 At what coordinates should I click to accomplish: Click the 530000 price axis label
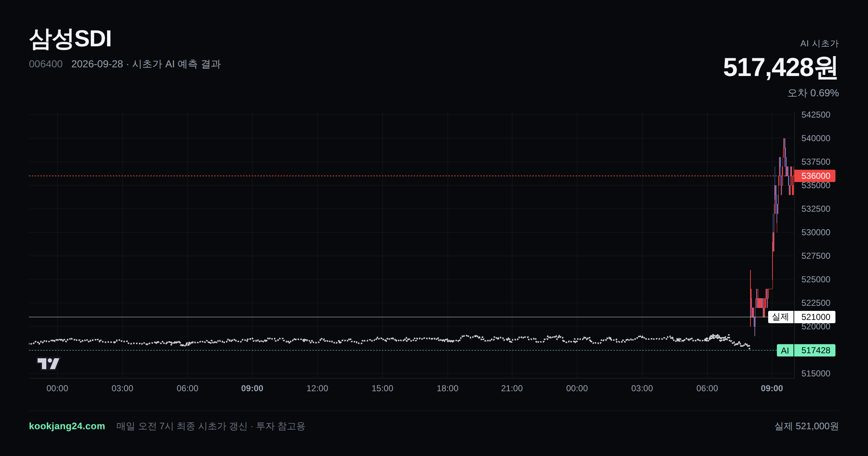point(816,232)
